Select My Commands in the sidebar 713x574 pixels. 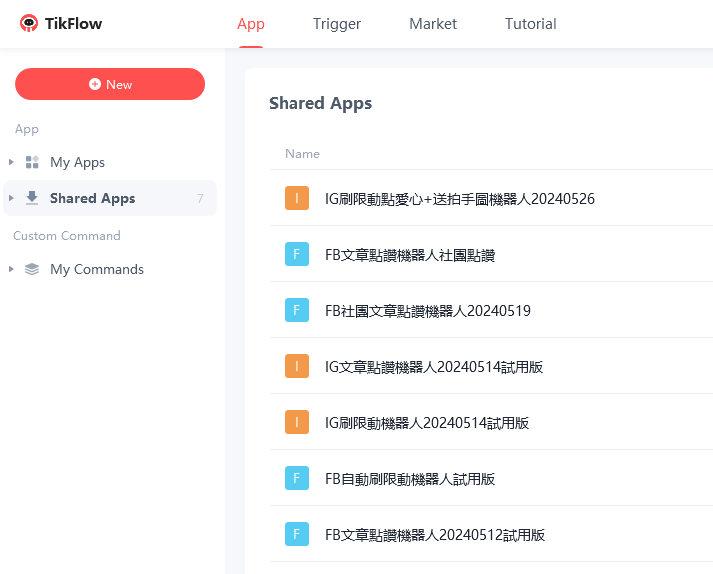(x=97, y=269)
